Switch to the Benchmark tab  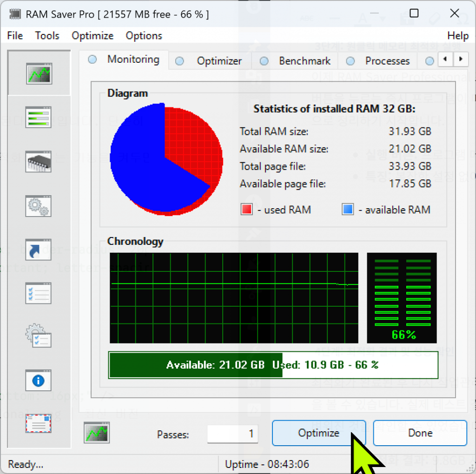pyautogui.click(x=295, y=61)
